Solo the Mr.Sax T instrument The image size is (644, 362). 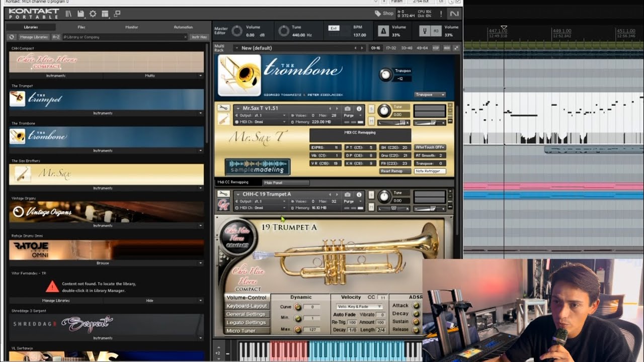pyautogui.click(x=371, y=109)
